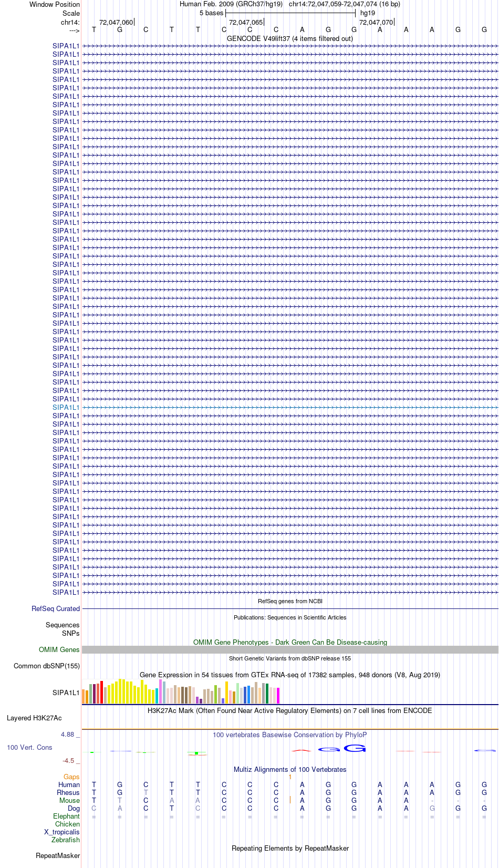This screenshot has height=868, width=499.
Task: Click the dbSNP release 155 track title
Action: point(290,658)
